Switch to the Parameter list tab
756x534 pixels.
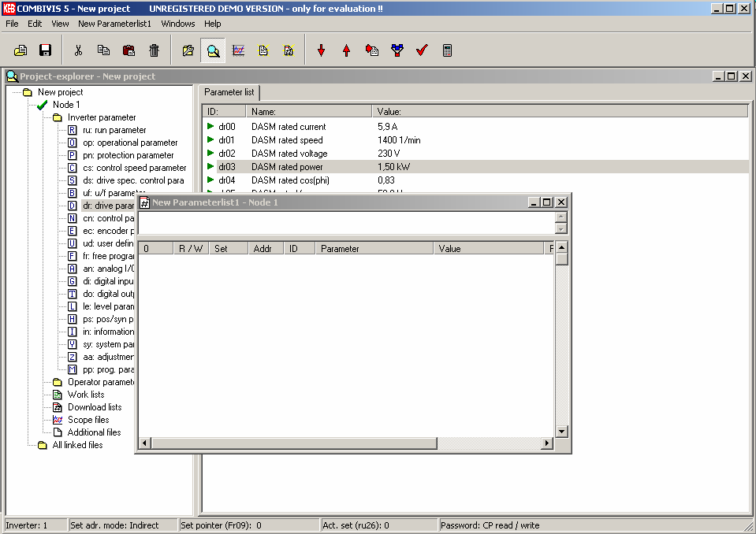point(229,92)
